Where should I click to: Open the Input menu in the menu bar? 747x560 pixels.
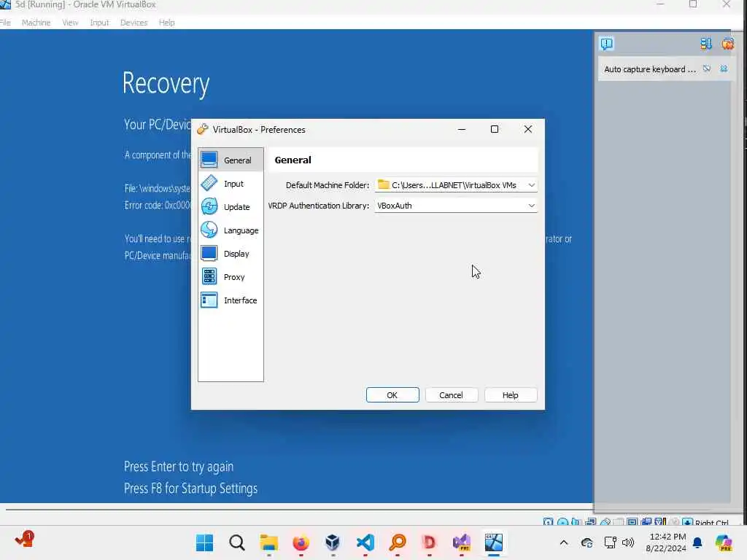pyautogui.click(x=99, y=23)
